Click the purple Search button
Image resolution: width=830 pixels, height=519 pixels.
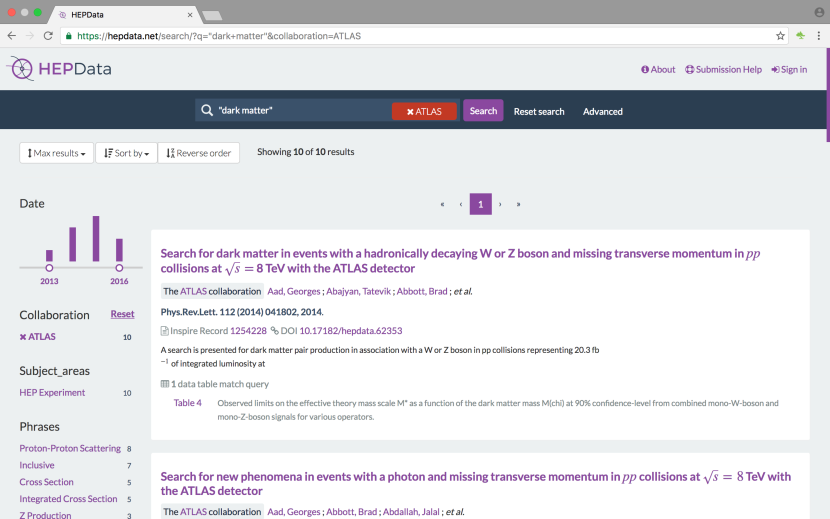(x=483, y=111)
